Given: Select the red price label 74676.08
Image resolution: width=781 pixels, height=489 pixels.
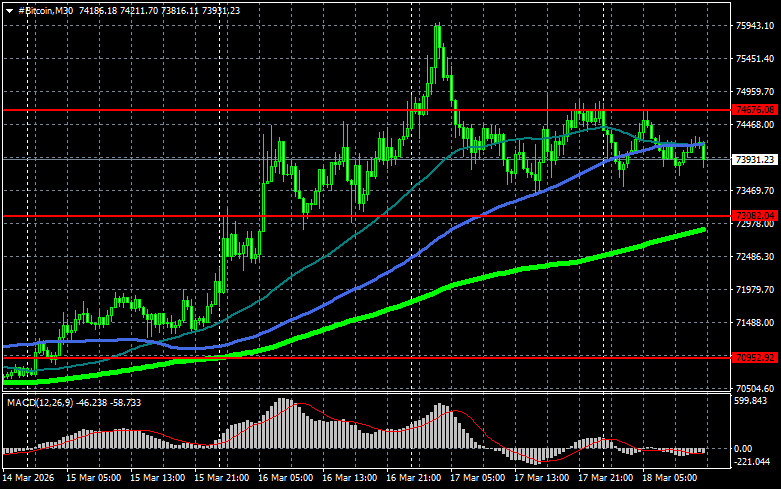Looking at the screenshot, I should [x=755, y=110].
